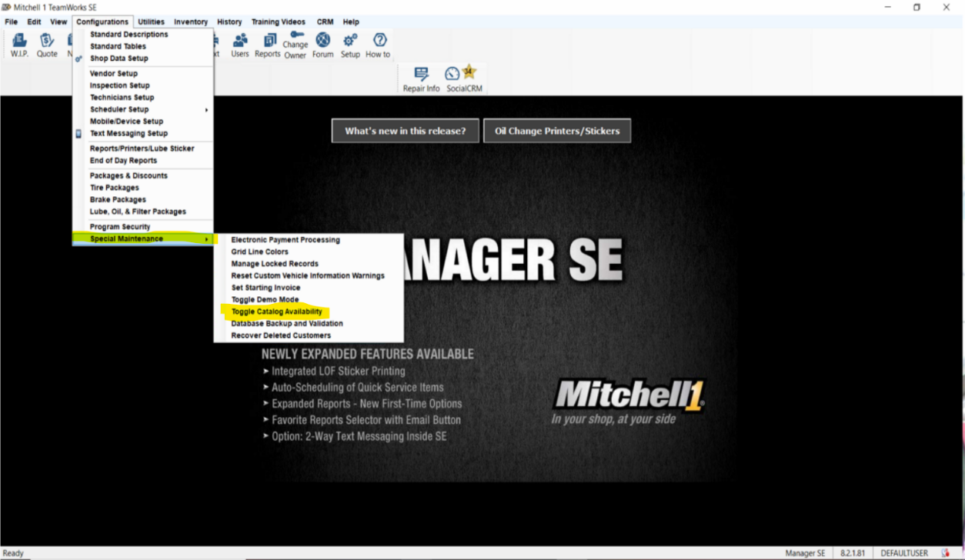Open the Repair Info icon
This screenshot has width=965, height=560.
click(x=422, y=79)
